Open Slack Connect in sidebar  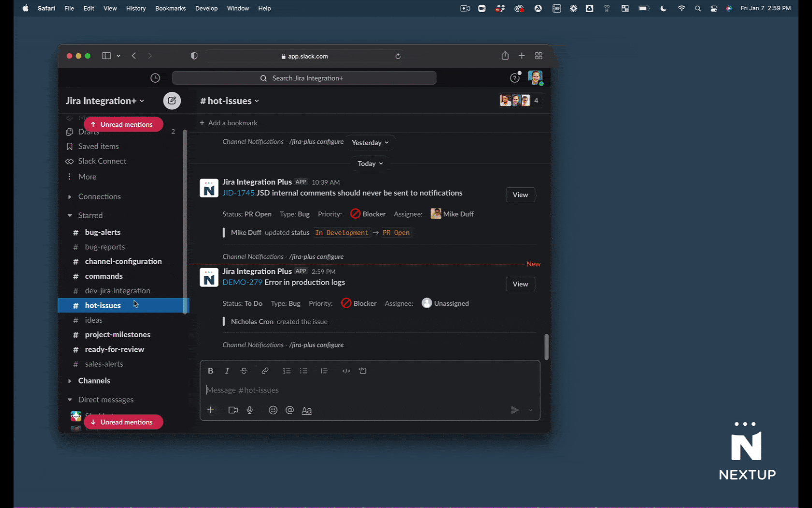click(102, 161)
